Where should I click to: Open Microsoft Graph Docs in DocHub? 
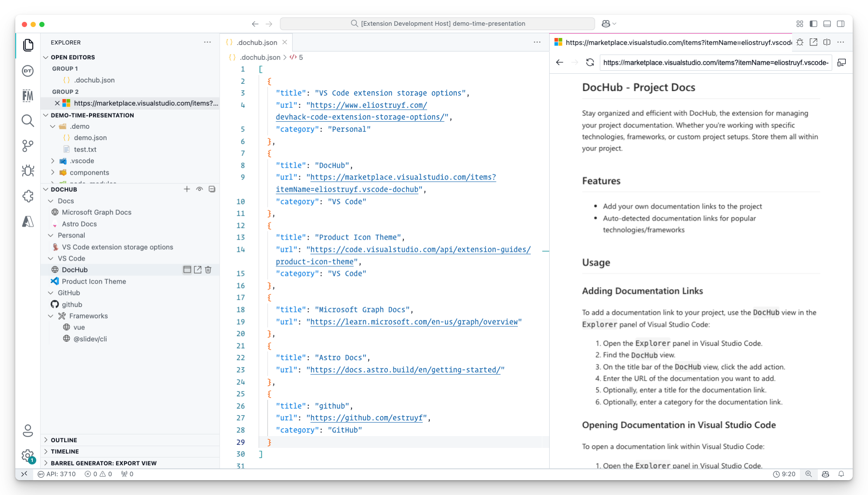click(x=96, y=212)
